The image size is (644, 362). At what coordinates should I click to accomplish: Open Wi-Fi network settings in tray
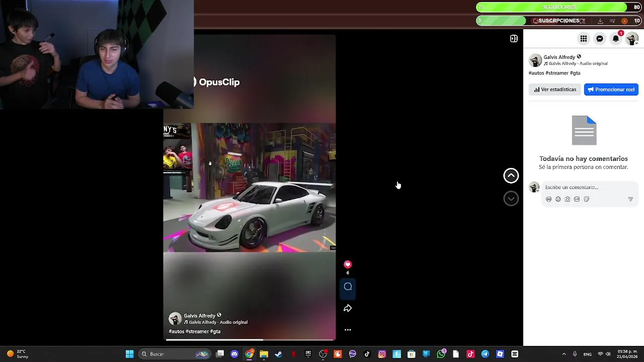pyautogui.click(x=600, y=354)
